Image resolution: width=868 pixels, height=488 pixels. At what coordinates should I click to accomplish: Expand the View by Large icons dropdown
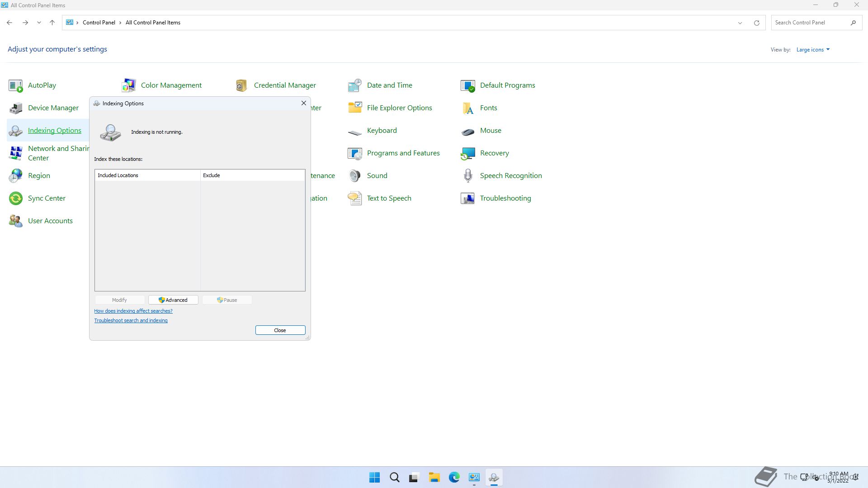813,50
